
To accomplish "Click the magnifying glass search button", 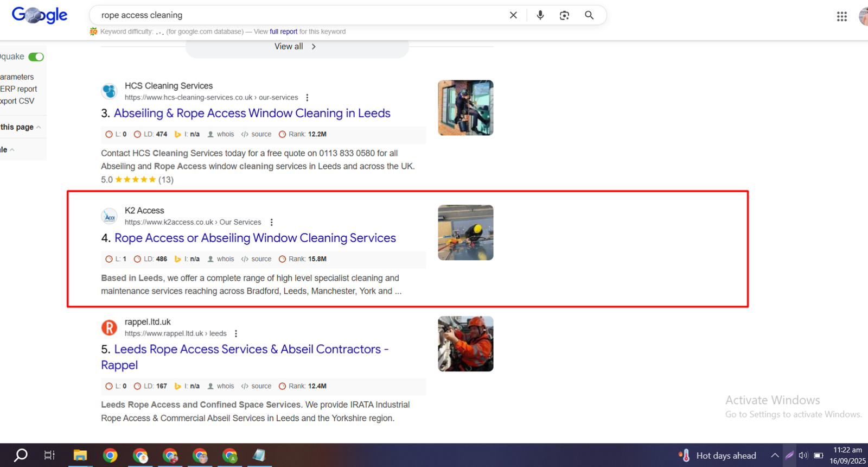I will 589,15.
